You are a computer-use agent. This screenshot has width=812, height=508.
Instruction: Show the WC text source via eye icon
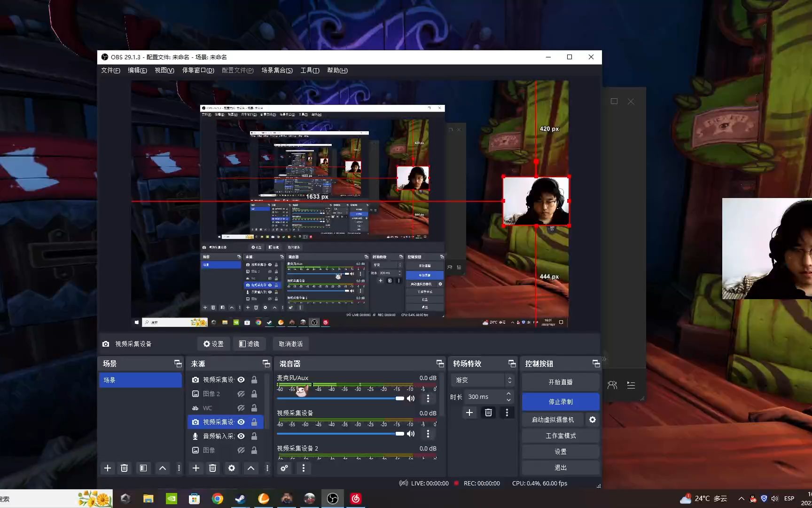click(x=241, y=408)
